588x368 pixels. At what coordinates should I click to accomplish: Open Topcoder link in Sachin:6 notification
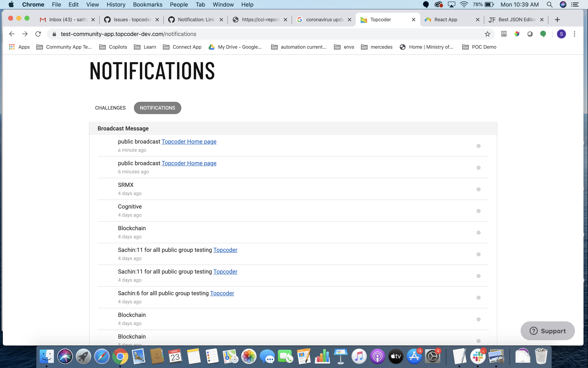(222, 293)
